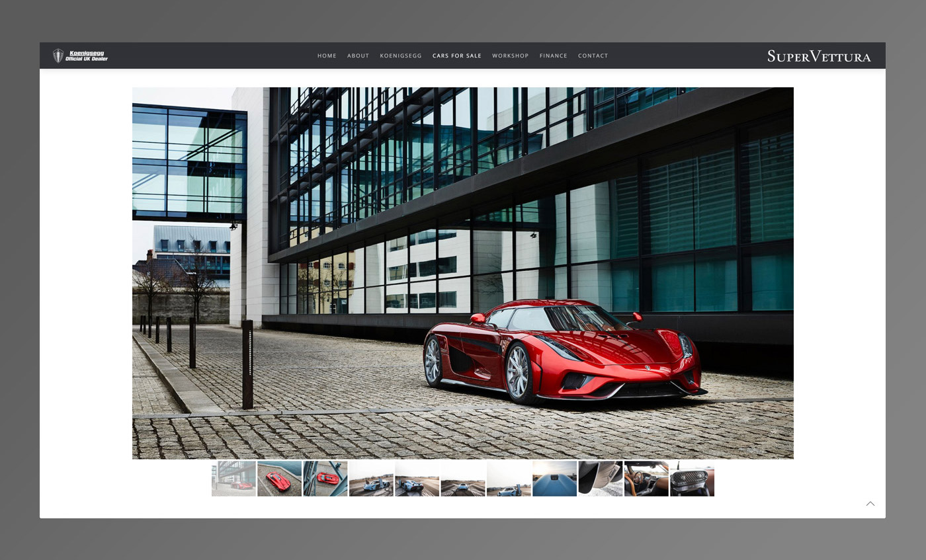Click the SuperVettura brand logo
Image resolution: width=926 pixels, height=560 pixels.
[819, 56]
